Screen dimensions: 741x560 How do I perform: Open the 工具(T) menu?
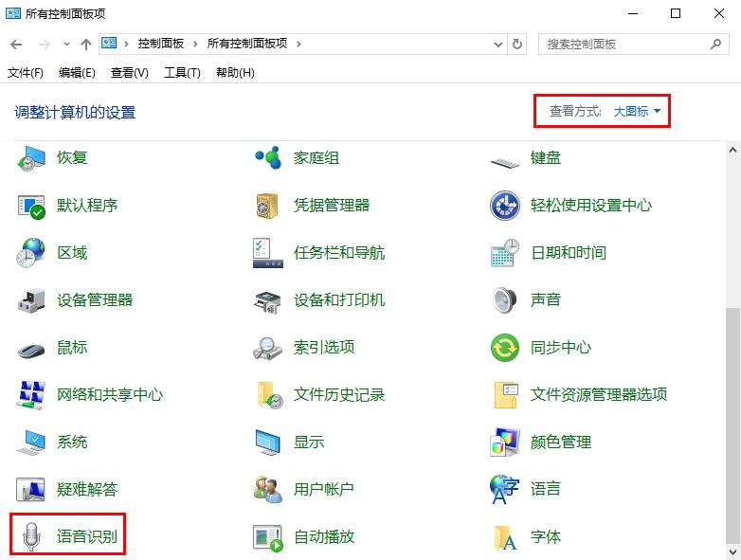click(182, 73)
